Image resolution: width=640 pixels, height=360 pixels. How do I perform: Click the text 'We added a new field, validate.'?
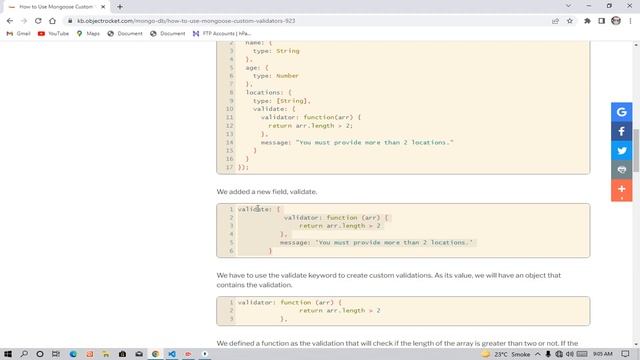click(267, 191)
